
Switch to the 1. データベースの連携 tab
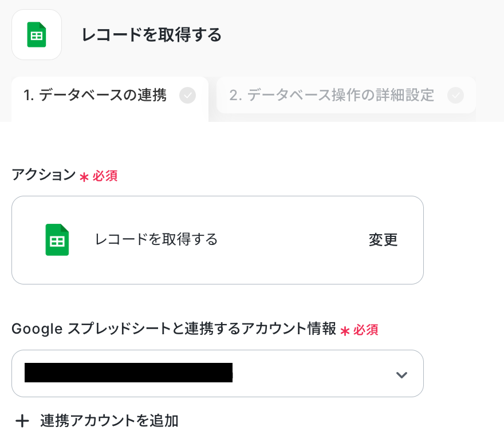tap(95, 96)
